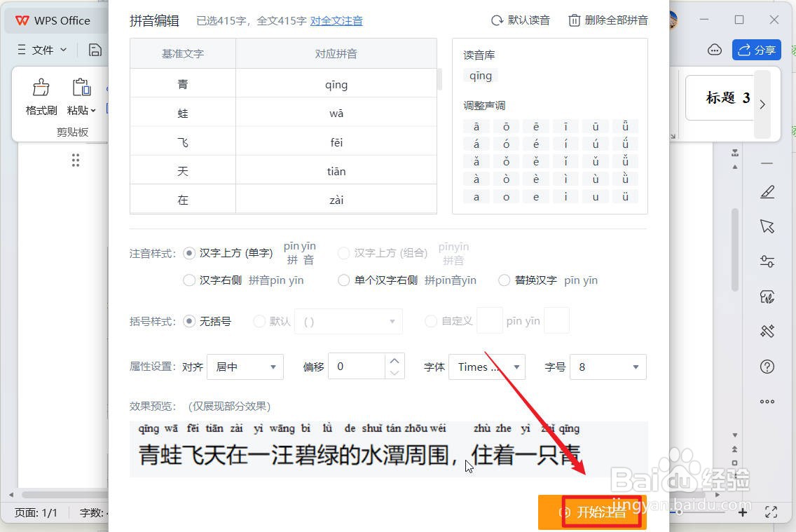The height and width of the screenshot is (532, 796).
Task: Select the pen annotation tool in right sidebar
Action: tap(767, 191)
